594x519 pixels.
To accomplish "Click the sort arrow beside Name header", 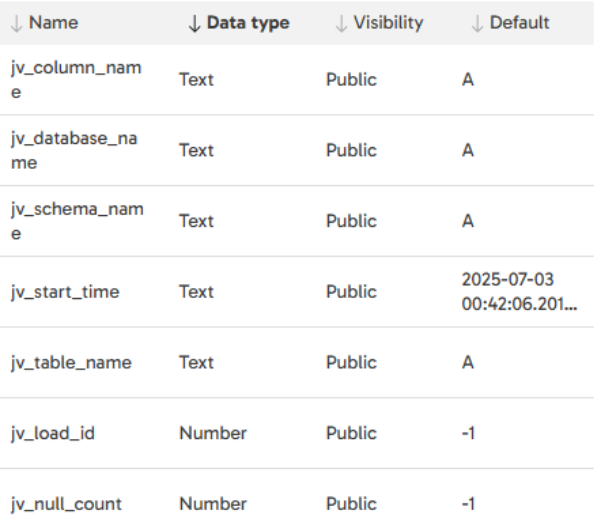I will (16, 23).
